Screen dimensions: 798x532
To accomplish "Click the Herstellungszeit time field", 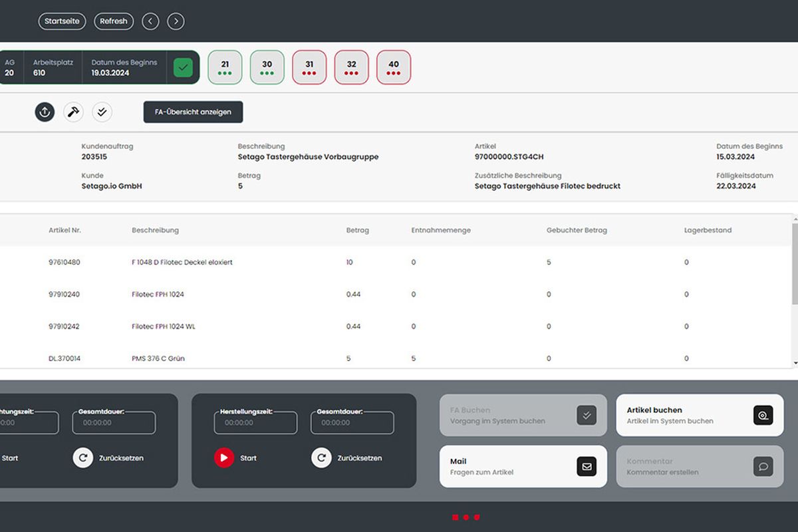I will (255, 422).
